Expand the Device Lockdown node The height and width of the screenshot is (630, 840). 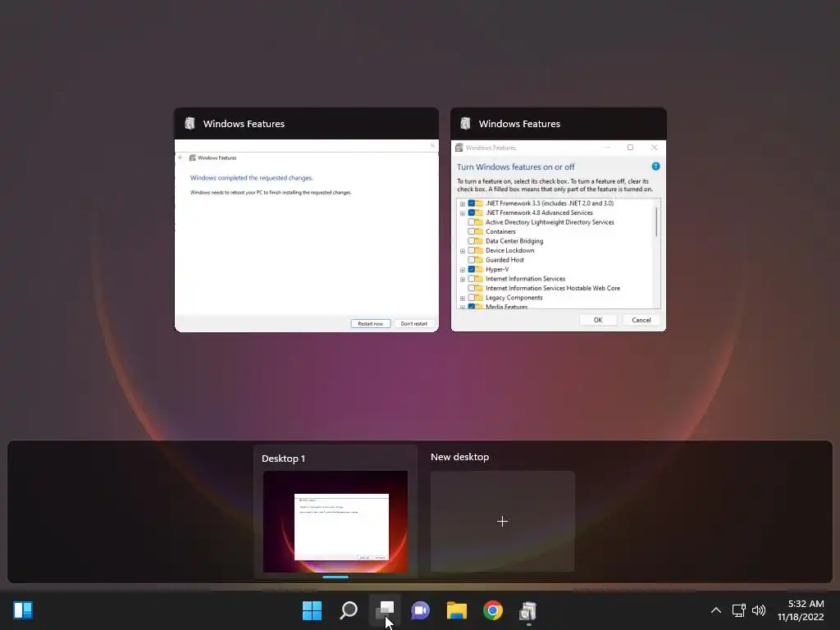pos(463,251)
